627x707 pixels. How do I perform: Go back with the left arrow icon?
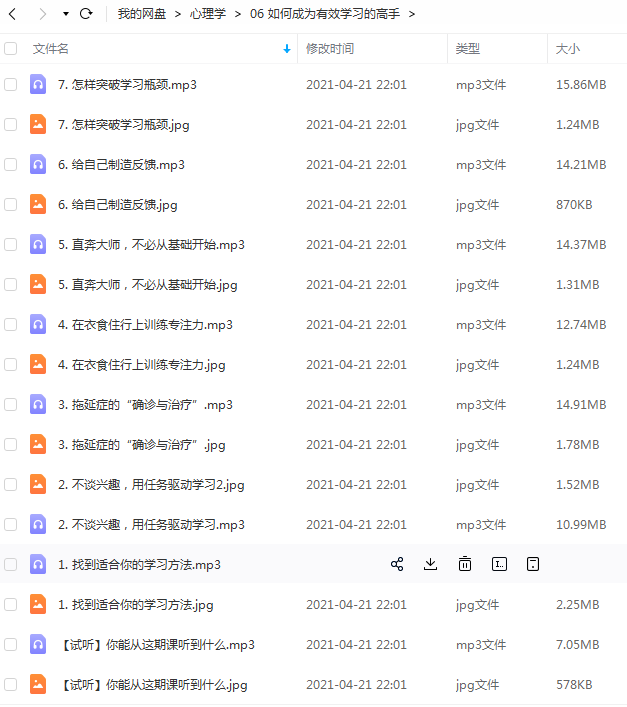13,14
